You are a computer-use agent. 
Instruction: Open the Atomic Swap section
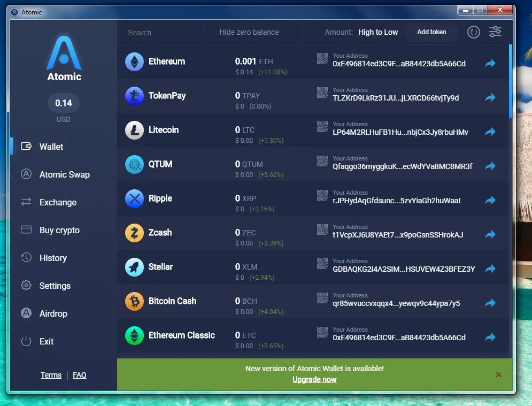(65, 174)
